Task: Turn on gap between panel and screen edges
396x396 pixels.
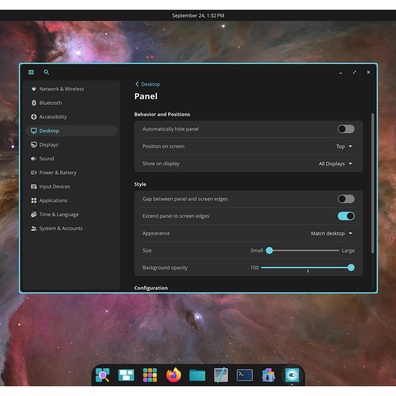Action: tap(346, 199)
